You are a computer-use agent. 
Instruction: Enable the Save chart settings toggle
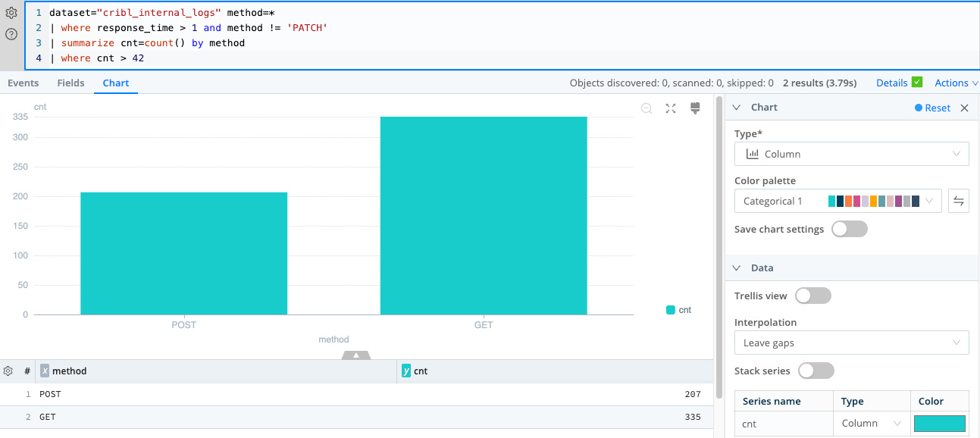point(849,229)
